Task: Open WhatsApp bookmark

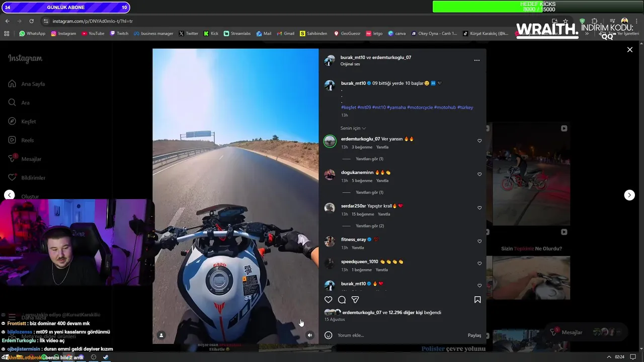Action: point(32,34)
